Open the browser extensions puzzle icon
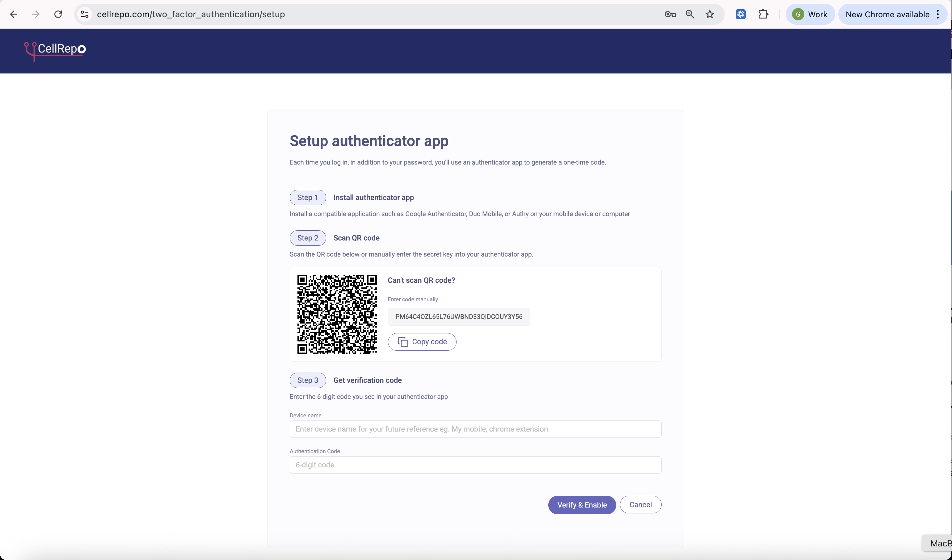952x560 pixels. point(764,14)
